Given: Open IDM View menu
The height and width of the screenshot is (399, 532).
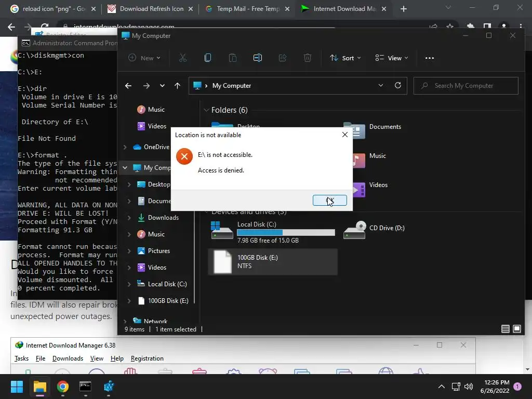Looking at the screenshot, I should (97, 358).
